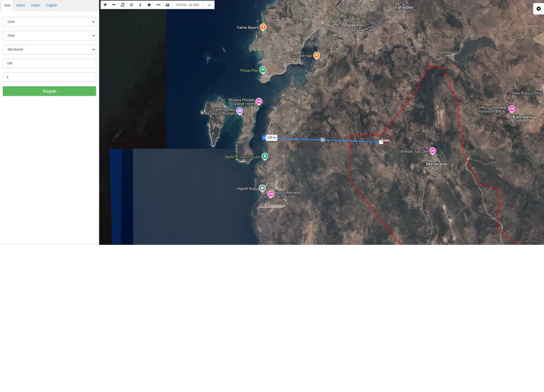Screen dimensions: 544x392
Task: Click the measurement line midpoint handle
Action: (x=323, y=140)
